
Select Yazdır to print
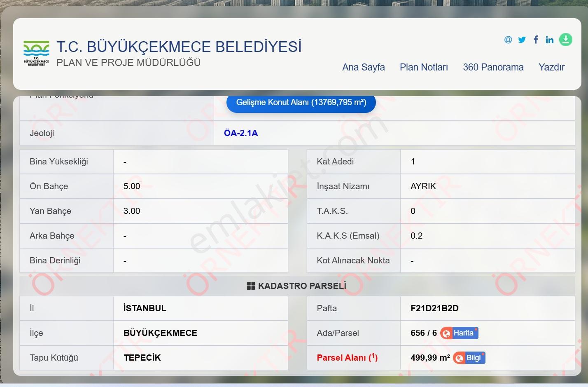pos(551,67)
